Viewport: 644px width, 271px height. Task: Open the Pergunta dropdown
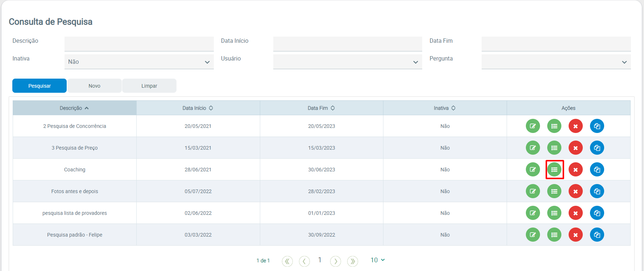pos(556,62)
